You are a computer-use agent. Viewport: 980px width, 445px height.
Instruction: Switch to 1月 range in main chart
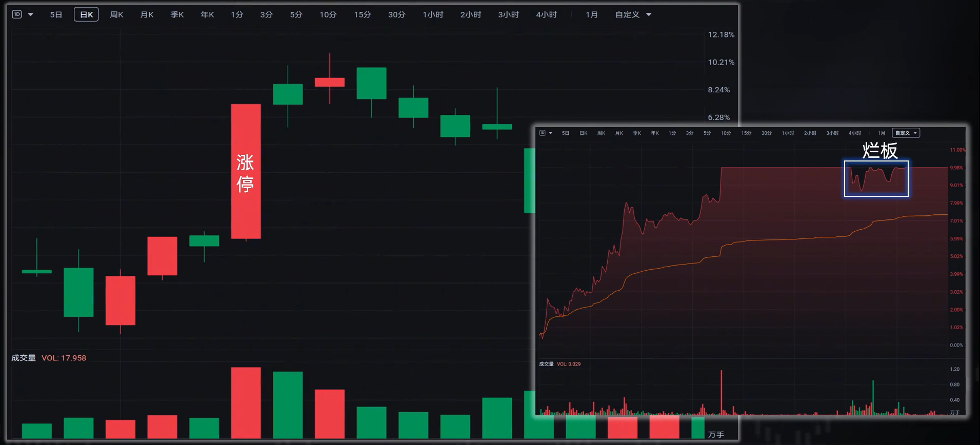[x=591, y=14]
